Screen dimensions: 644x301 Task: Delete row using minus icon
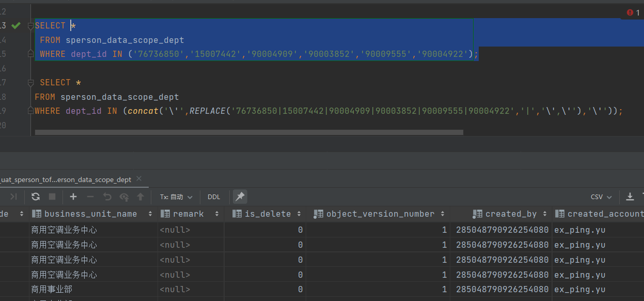pos(90,197)
